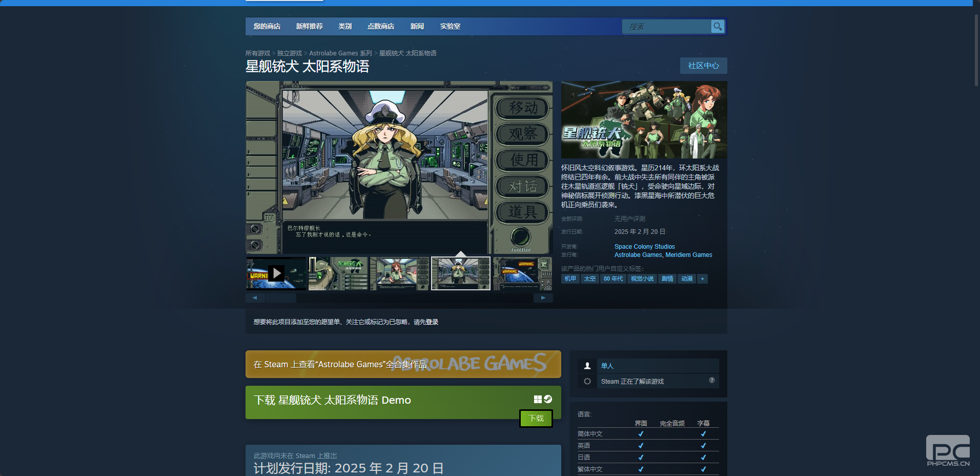Click the 此游戏尚未在 Steam 上推出 notice

pyautogui.click(x=295, y=456)
